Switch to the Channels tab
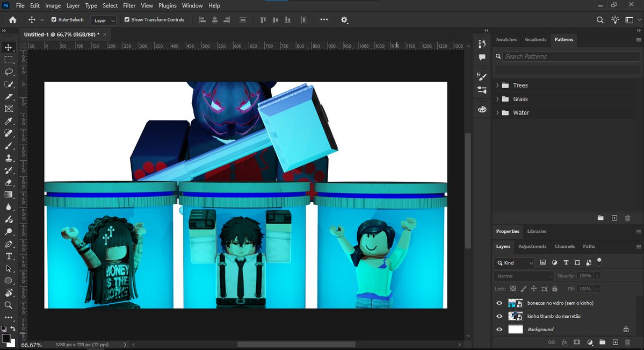Screen dimensions: 644x350 (x=565, y=246)
